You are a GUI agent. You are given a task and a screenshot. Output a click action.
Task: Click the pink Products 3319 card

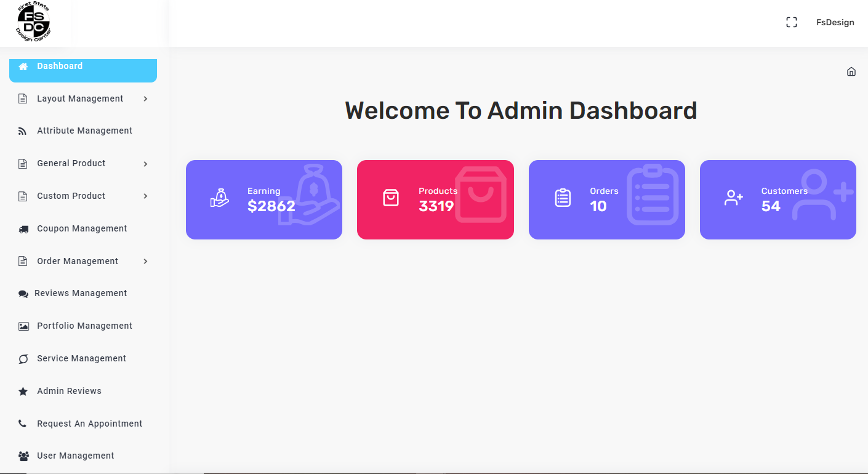[435, 199]
